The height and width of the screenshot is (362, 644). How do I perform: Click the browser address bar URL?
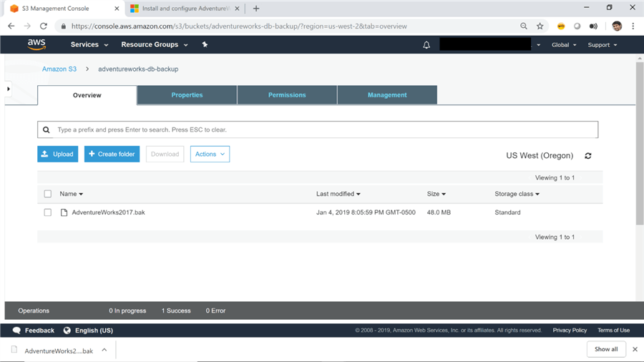coord(239,26)
